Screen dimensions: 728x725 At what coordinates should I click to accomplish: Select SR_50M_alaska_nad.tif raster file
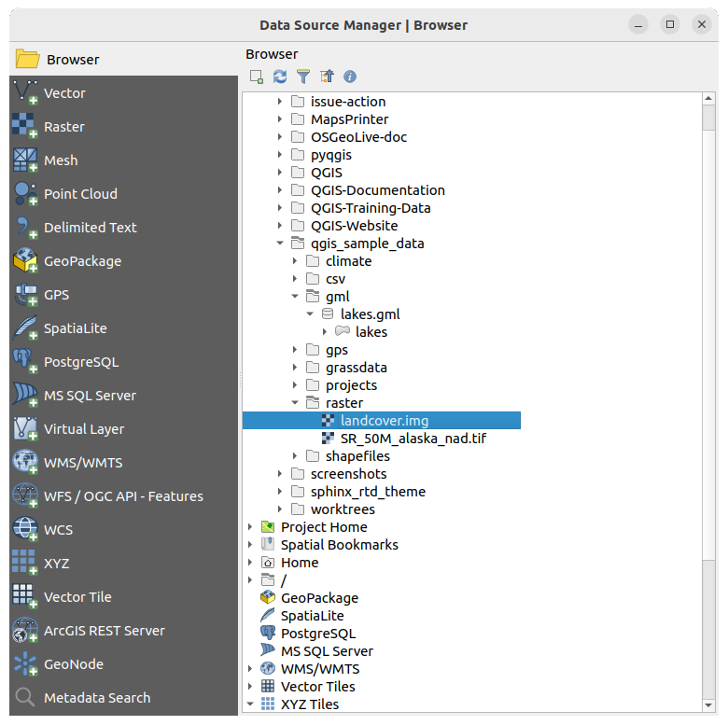pyautogui.click(x=413, y=439)
